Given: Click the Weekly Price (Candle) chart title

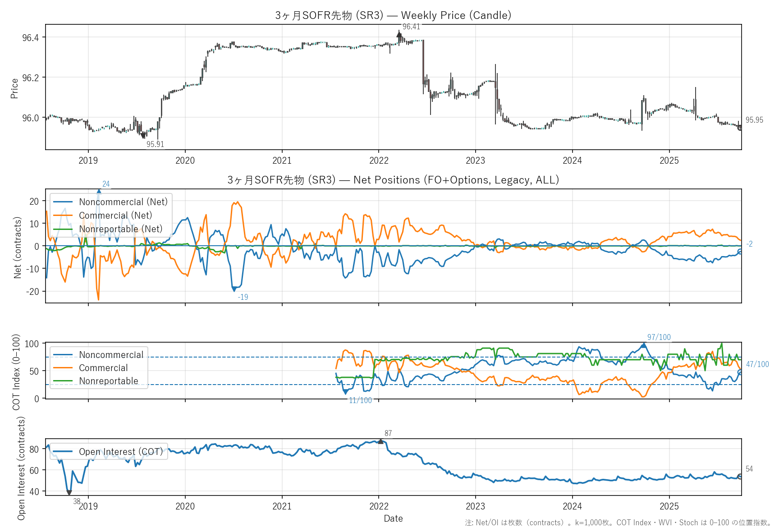Looking at the screenshot, I should 393,15.
